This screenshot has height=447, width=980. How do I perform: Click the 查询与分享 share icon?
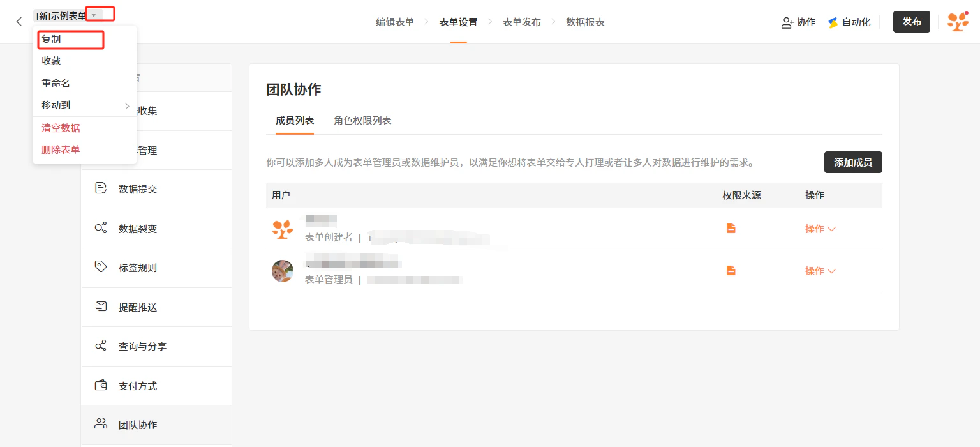[101, 345]
